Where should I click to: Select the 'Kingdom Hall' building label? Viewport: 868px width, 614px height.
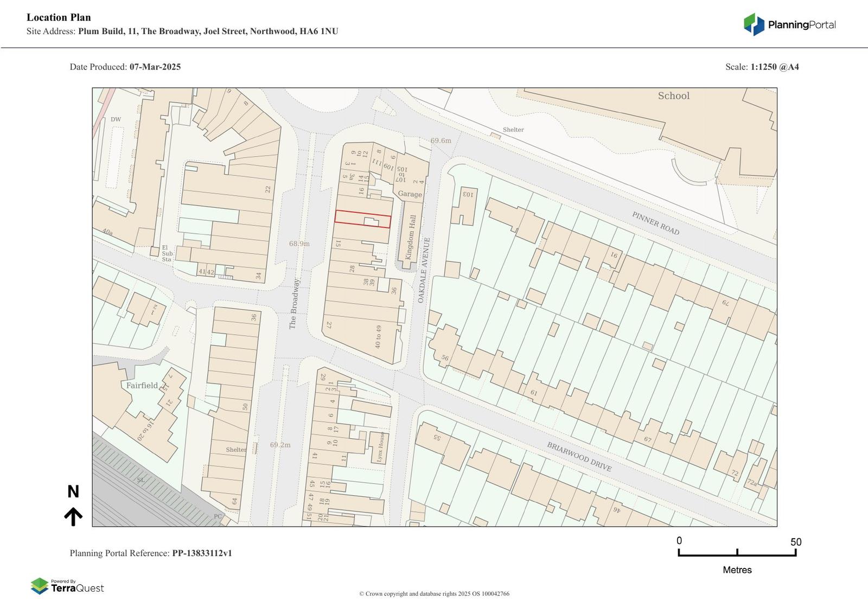411,237
